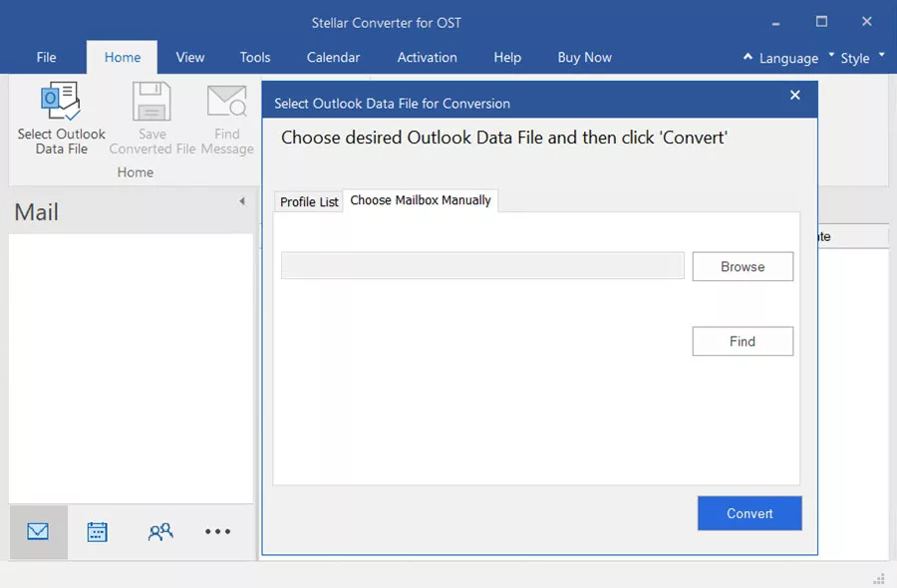Open the Help ribbon tab
The image size is (897, 588).
coord(507,57)
